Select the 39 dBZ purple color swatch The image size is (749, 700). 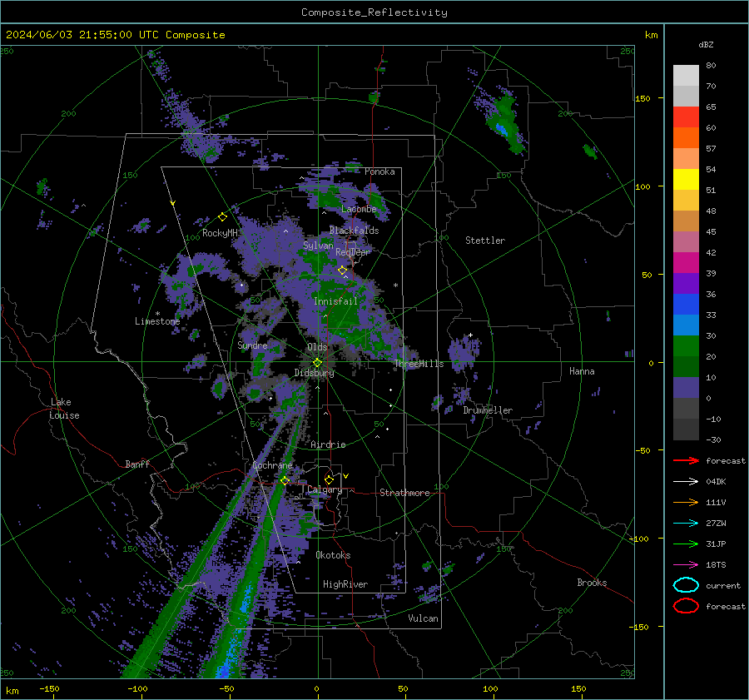[x=686, y=283]
